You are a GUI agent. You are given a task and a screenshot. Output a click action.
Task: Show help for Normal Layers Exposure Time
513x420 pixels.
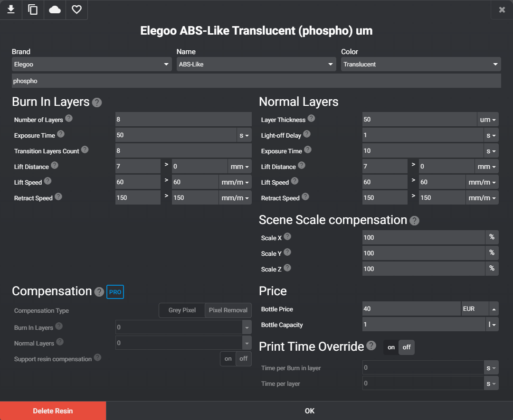308,149
